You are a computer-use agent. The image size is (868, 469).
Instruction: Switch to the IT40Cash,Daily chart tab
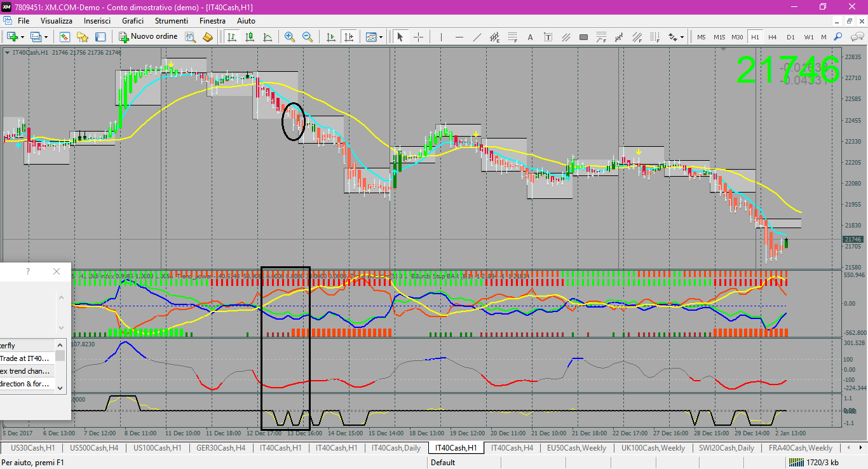point(396,448)
